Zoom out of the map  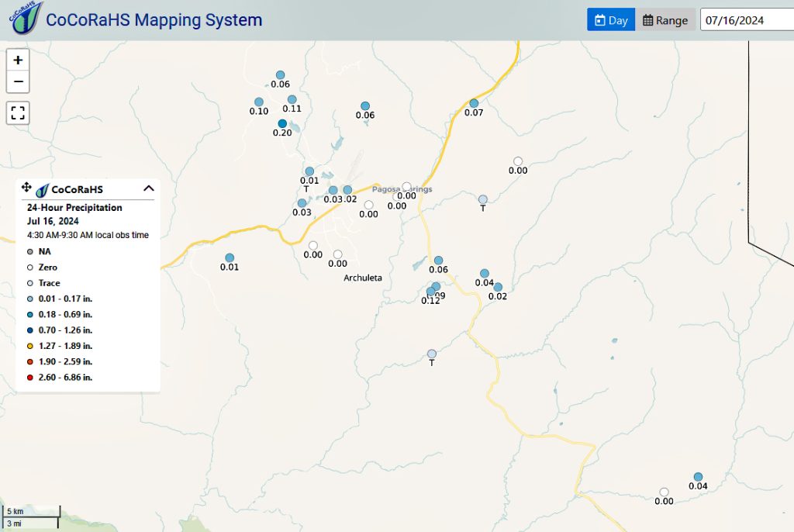pyautogui.click(x=18, y=81)
